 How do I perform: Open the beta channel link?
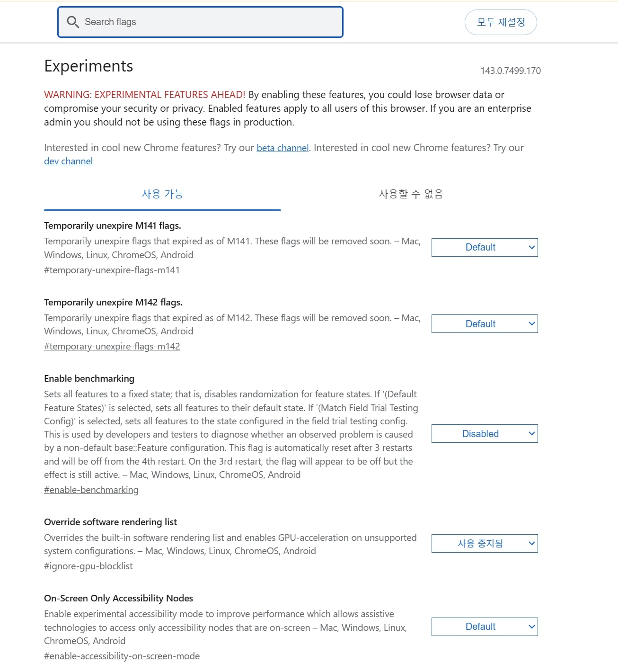283,148
